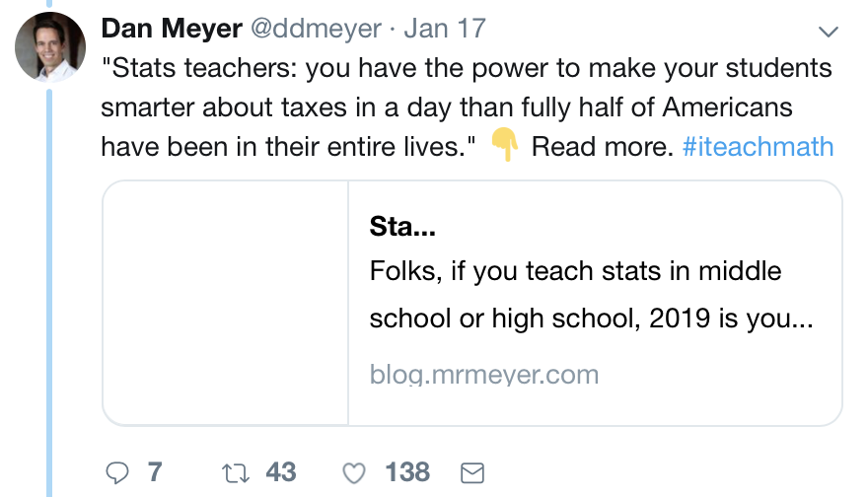Click Dan Meyer's profile photo
The width and height of the screenshot is (868, 497).
(50, 47)
